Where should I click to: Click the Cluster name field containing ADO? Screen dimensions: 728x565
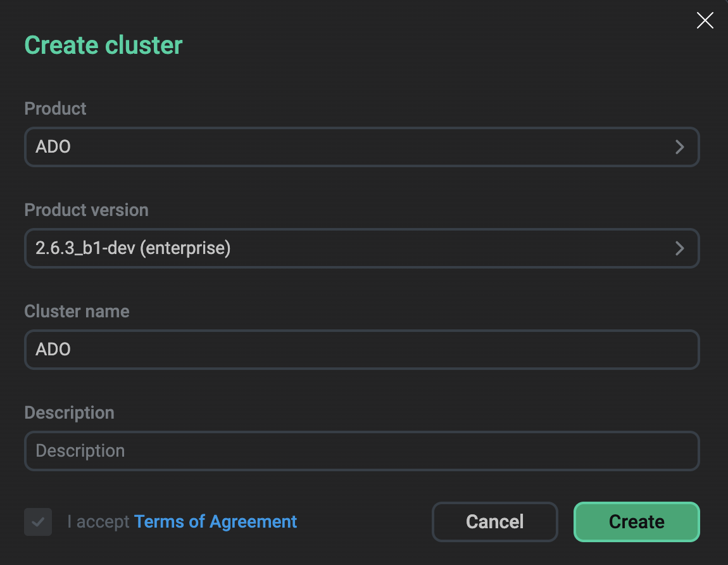[x=361, y=350]
